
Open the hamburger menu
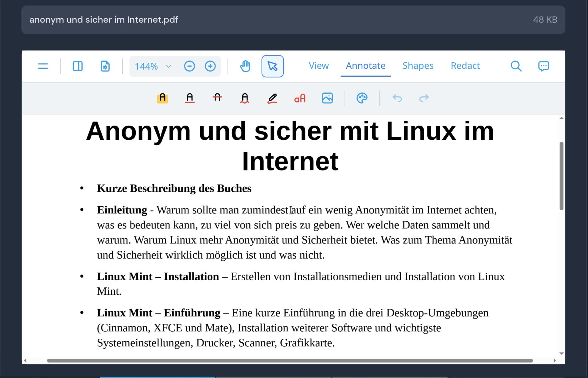(x=43, y=66)
